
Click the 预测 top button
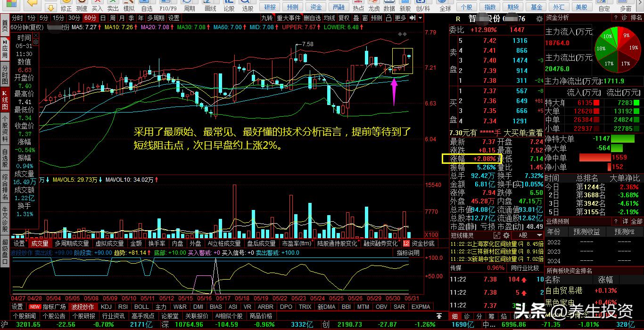293,7
